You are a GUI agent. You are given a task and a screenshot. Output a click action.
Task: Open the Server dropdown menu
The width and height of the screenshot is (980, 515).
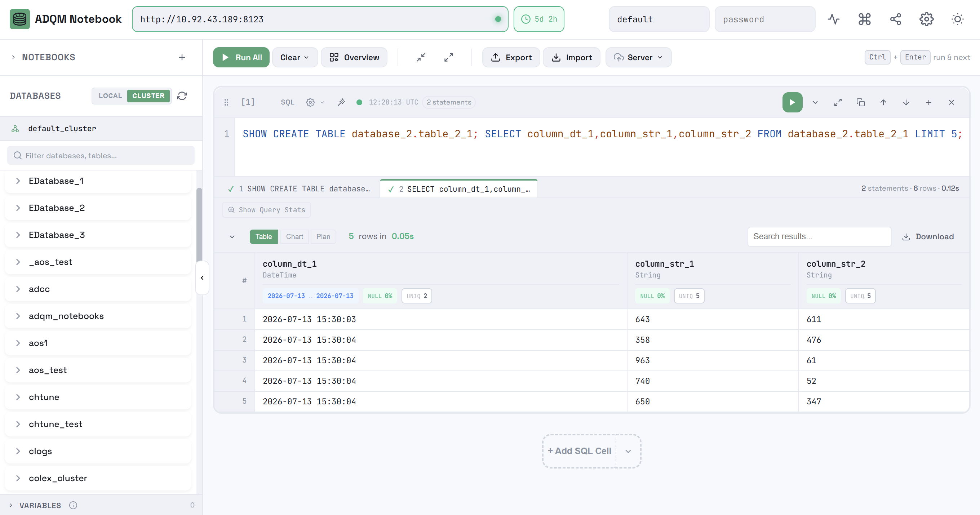[638, 57]
